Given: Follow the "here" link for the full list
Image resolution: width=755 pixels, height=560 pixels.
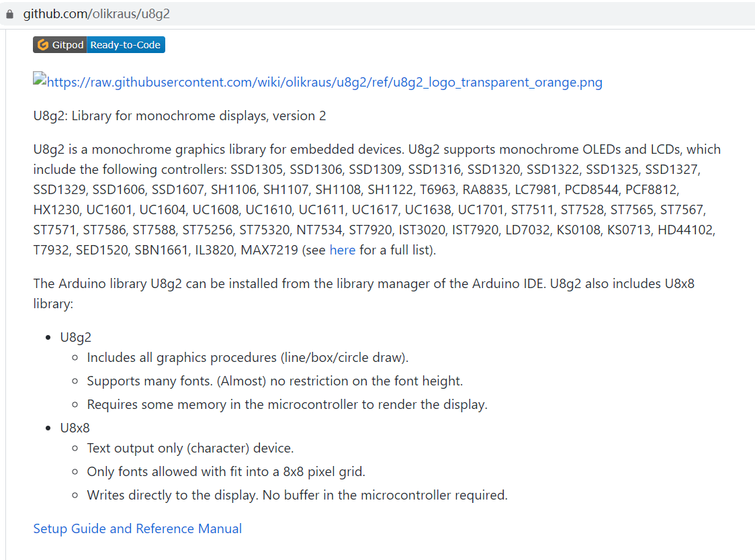Looking at the screenshot, I should click(x=342, y=250).
